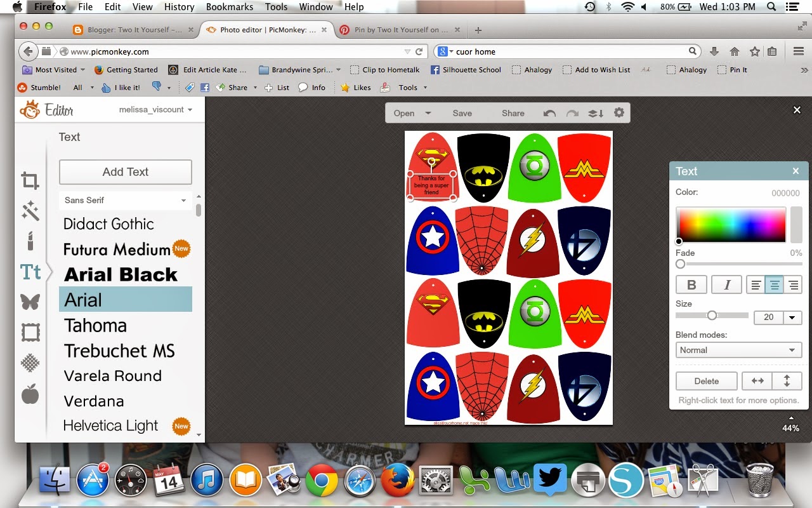Open the Firefox downloads arrow
The height and width of the screenshot is (508, 812).
[714, 51]
